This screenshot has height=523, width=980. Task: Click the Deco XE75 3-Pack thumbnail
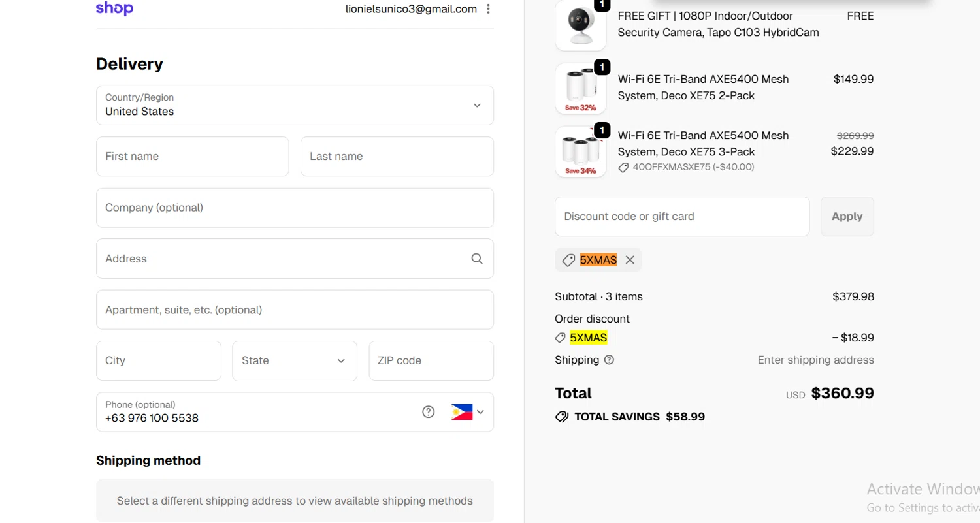(581, 151)
